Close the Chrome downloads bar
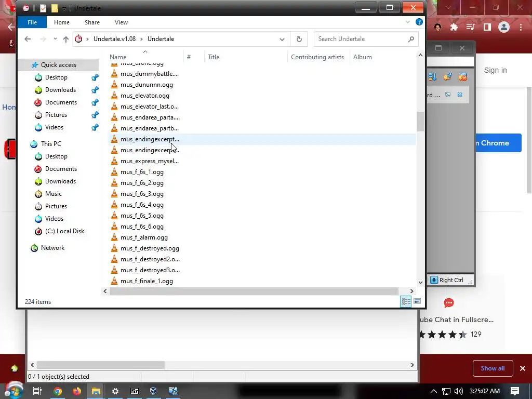 click(x=523, y=368)
